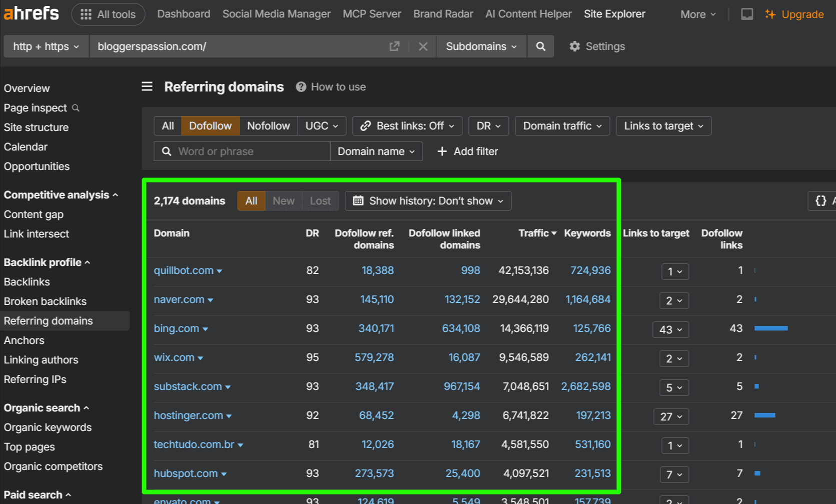This screenshot has height=504, width=836.
Task: Switch link filter to Nofollow
Action: coord(268,125)
